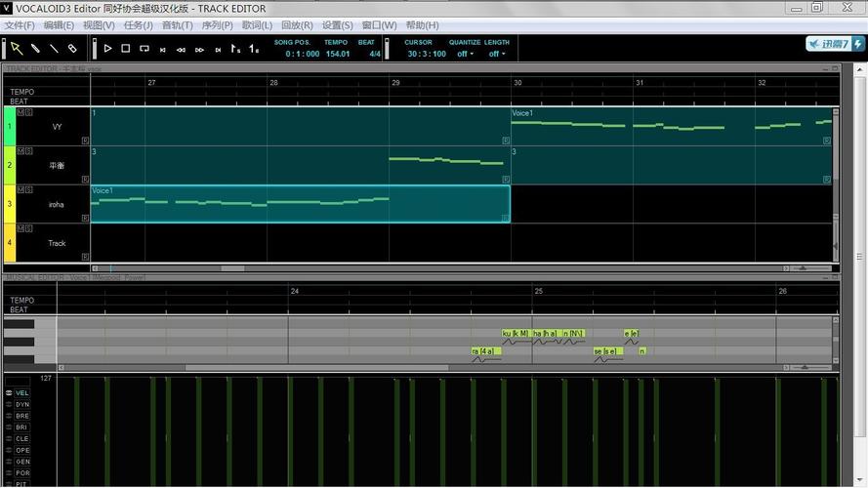868x488 pixels.
Task: Open the Length dropdown
Action: (x=496, y=54)
